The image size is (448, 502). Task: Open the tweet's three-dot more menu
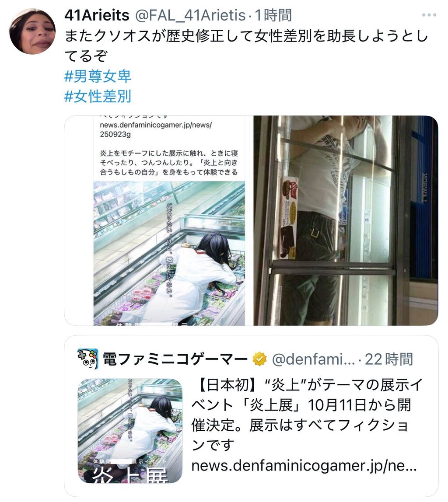(x=429, y=15)
